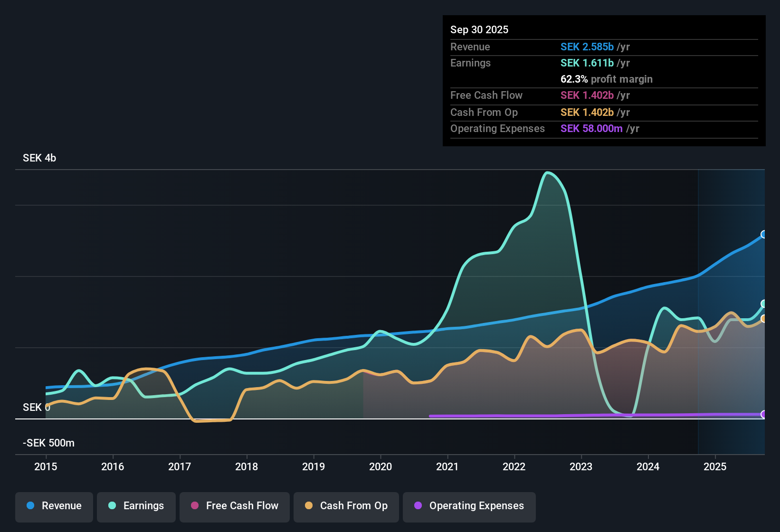This screenshot has width=780, height=532.
Task: Toggle the Earnings series visibility
Action: pos(136,506)
